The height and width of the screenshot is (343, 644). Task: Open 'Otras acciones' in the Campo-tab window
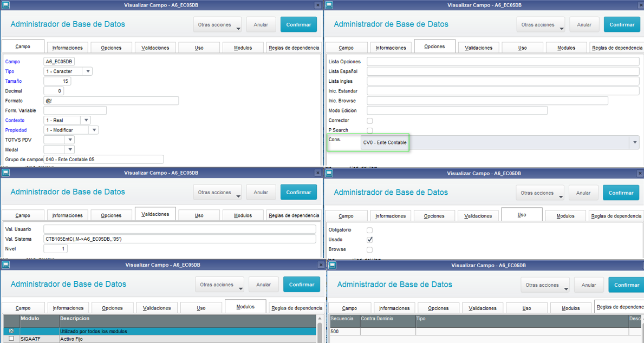click(218, 25)
